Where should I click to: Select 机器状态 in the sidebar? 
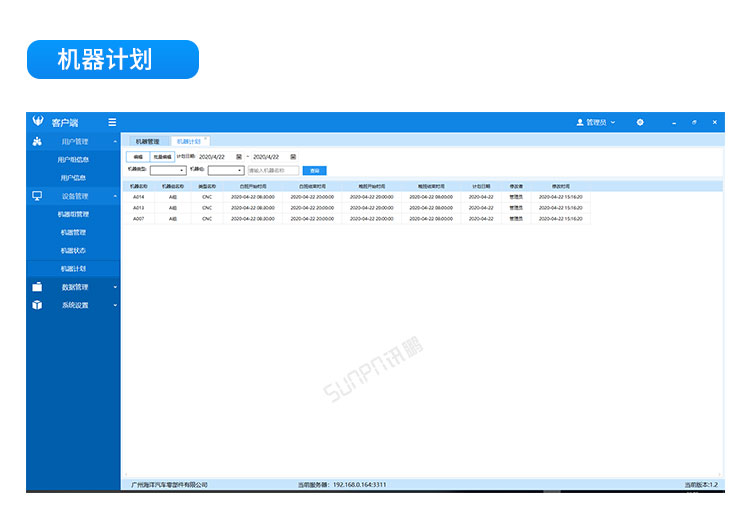(73, 250)
